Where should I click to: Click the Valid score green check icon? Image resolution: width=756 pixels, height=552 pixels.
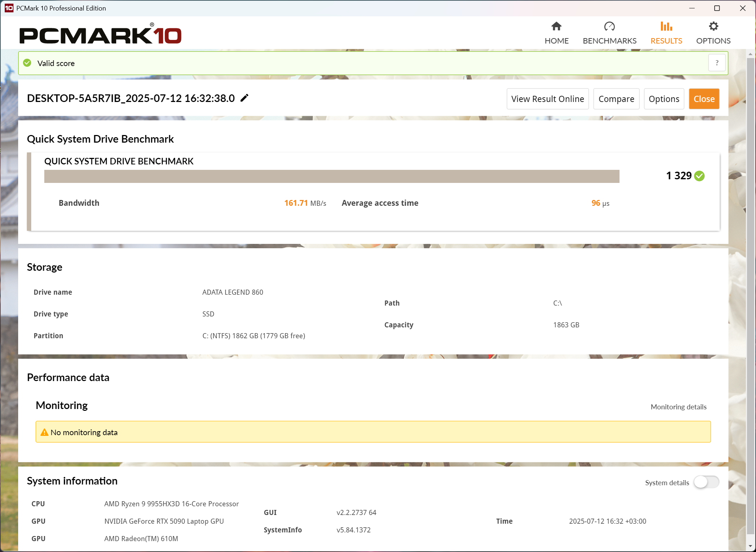pos(27,63)
